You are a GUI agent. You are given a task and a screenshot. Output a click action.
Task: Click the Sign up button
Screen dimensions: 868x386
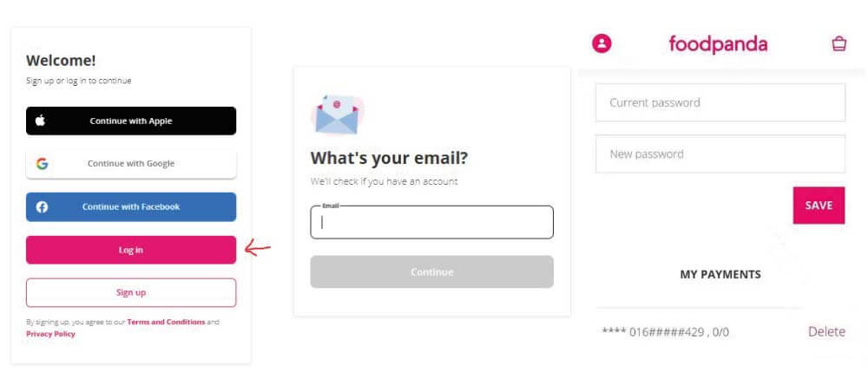(x=131, y=292)
